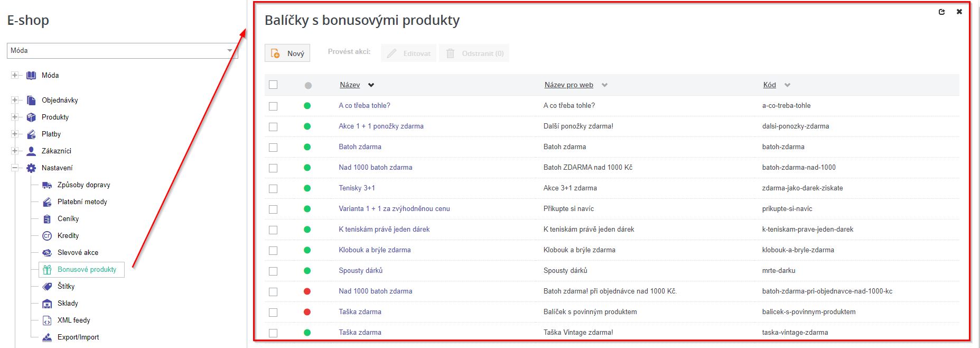Click the Kredity coin icon
This screenshot has height=348, width=980.
pos(47,235)
